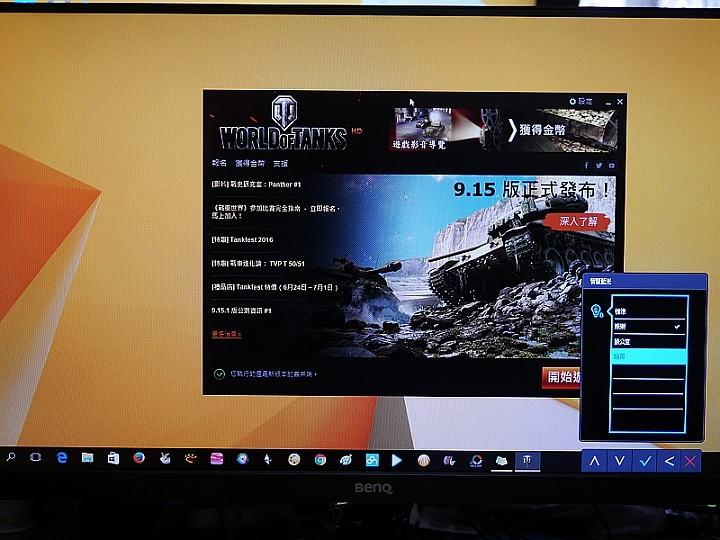Open the Tankfest special 6月24日–7月1日 news item
Screen dimensions: 720x540
tap(275, 287)
